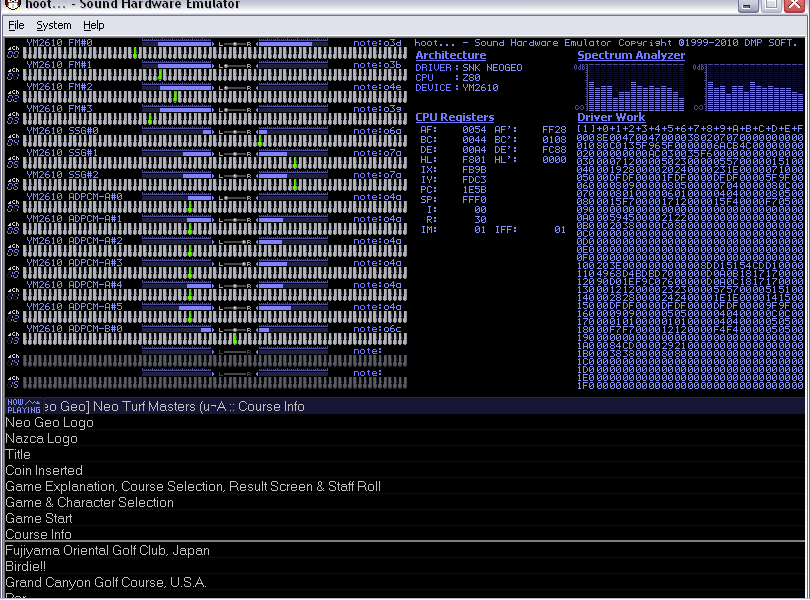Open the System menu
Image resolution: width=810 pixels, height=600 pixels.
tap(54, 25)
